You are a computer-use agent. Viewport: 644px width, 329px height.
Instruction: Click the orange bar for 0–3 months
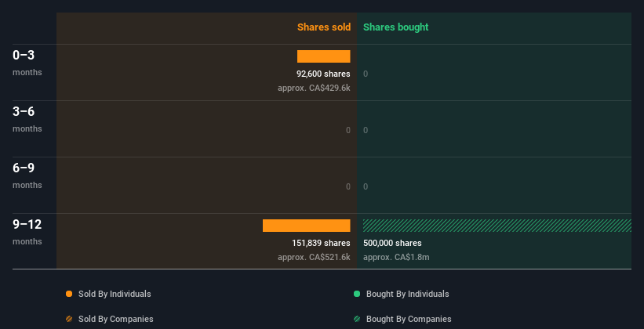tap(324, 56)
